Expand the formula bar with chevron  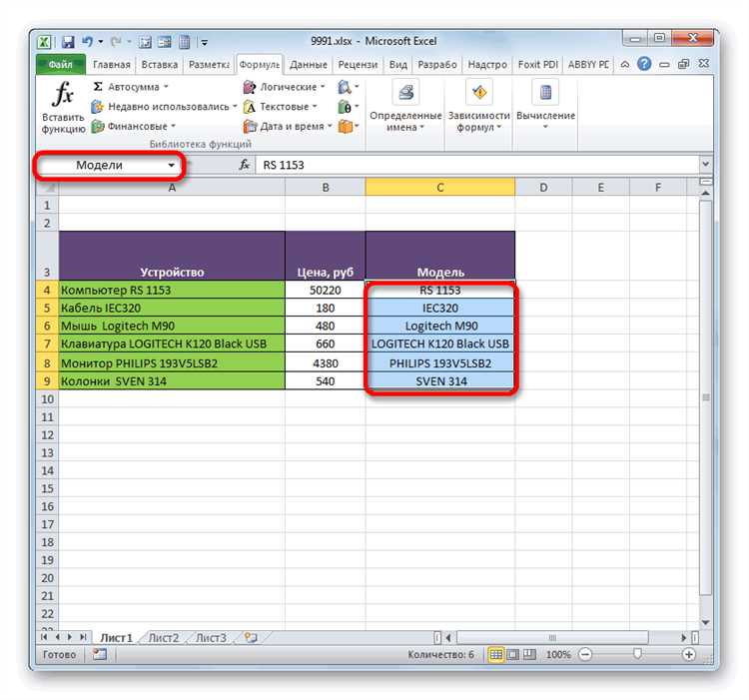click(705, 164)
